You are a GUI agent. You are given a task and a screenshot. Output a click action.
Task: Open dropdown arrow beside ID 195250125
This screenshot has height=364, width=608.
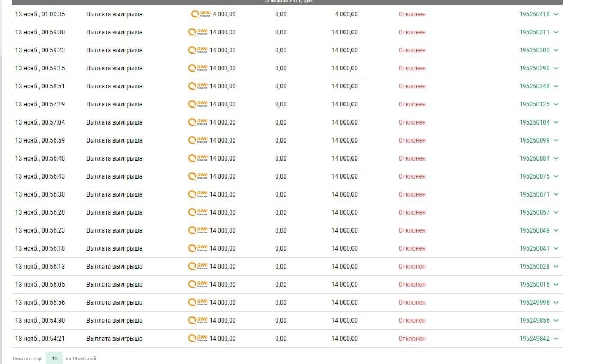point(556,104)
